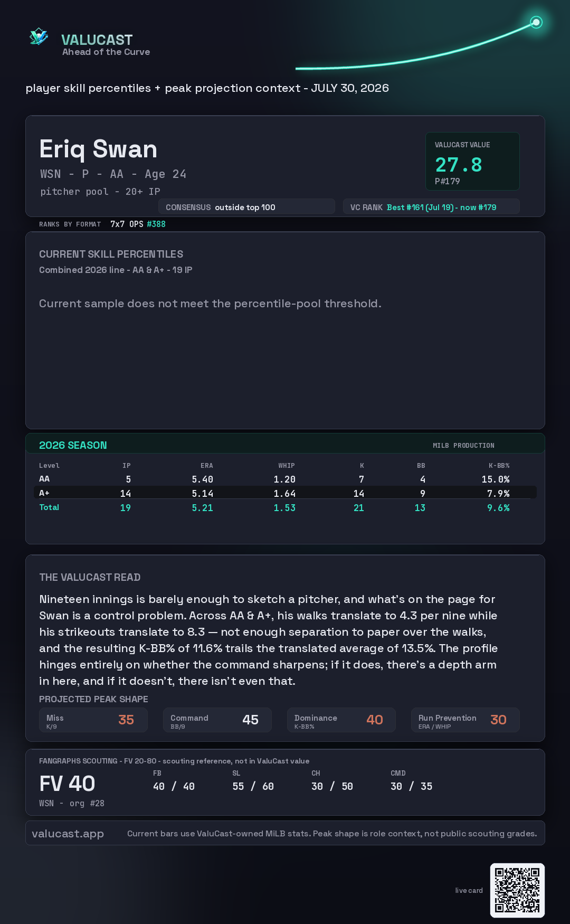Click the glowing curve endpoint marker
This screenshot has height=924, width=570.
point(536,22)
